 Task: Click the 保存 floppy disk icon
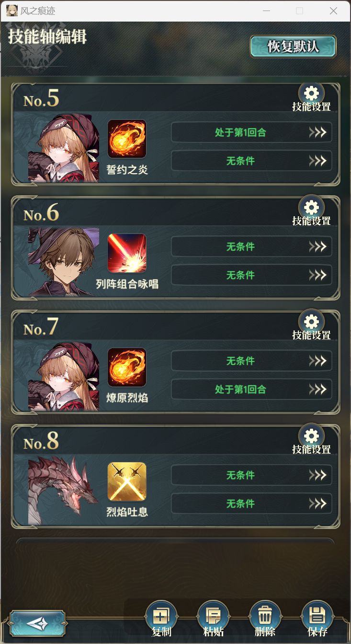click(x=317, y=617)
